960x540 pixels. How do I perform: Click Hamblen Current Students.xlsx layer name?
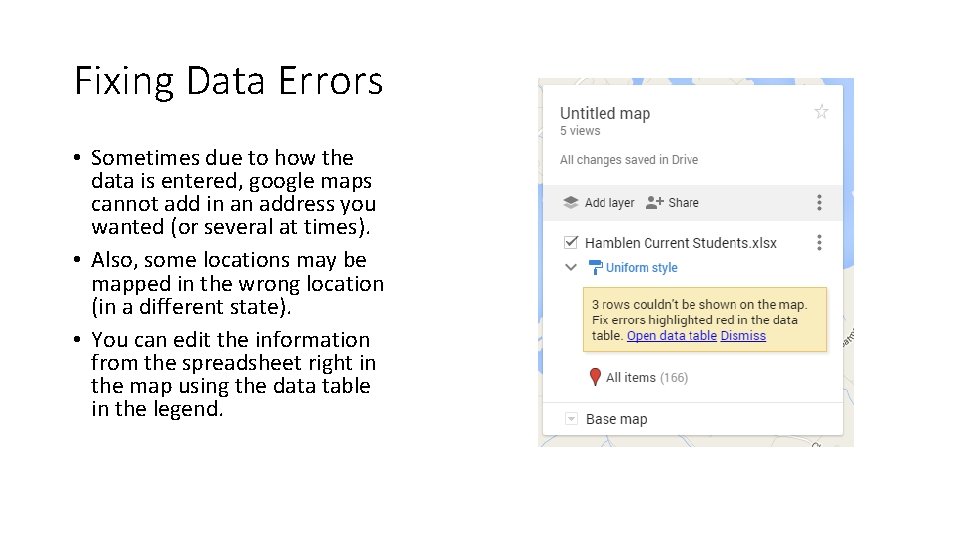pyautogui.click(x=681, y=243)
